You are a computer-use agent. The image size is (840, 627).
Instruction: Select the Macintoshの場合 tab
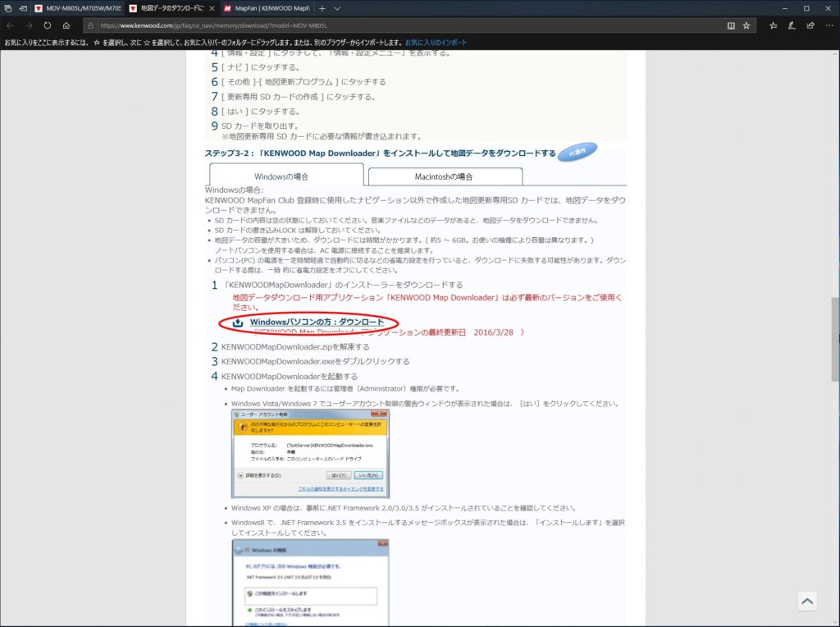(445, 176)
